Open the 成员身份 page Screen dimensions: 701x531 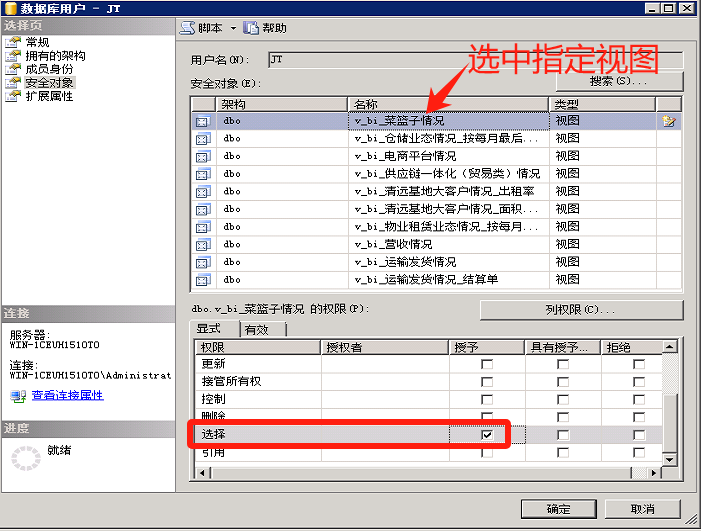tap(49, 69)
